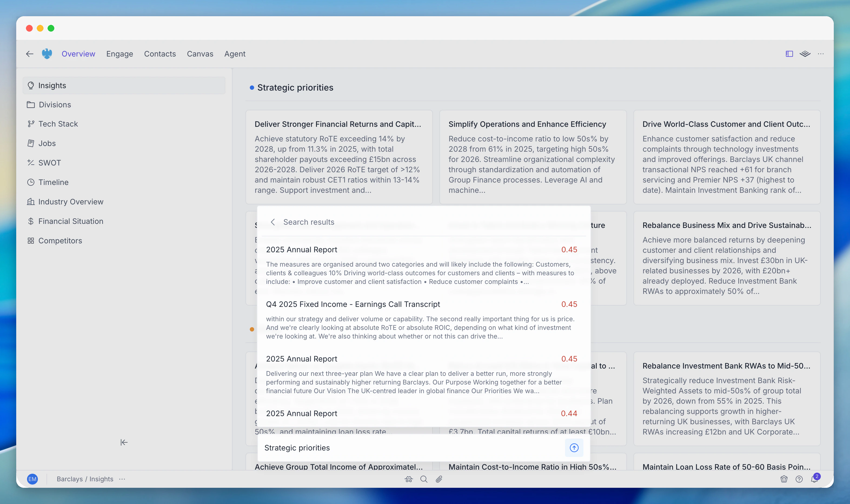Screen dimensions: 850x504
Task: Open Drive World-Class Customer and Client card
Action: pos(727,157)
